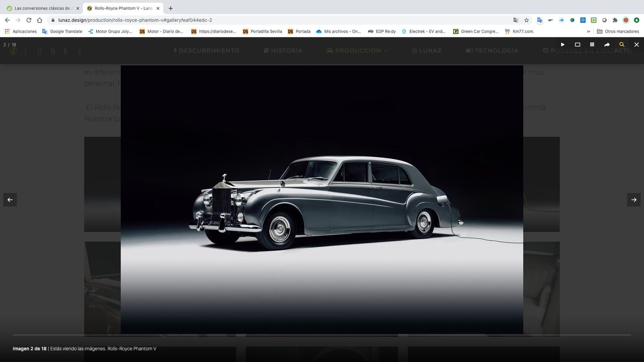Select the Google Translate page icon in address bar
Viewport: 644px width, 362px height.
pyautogui.click(x=516, y=20)
